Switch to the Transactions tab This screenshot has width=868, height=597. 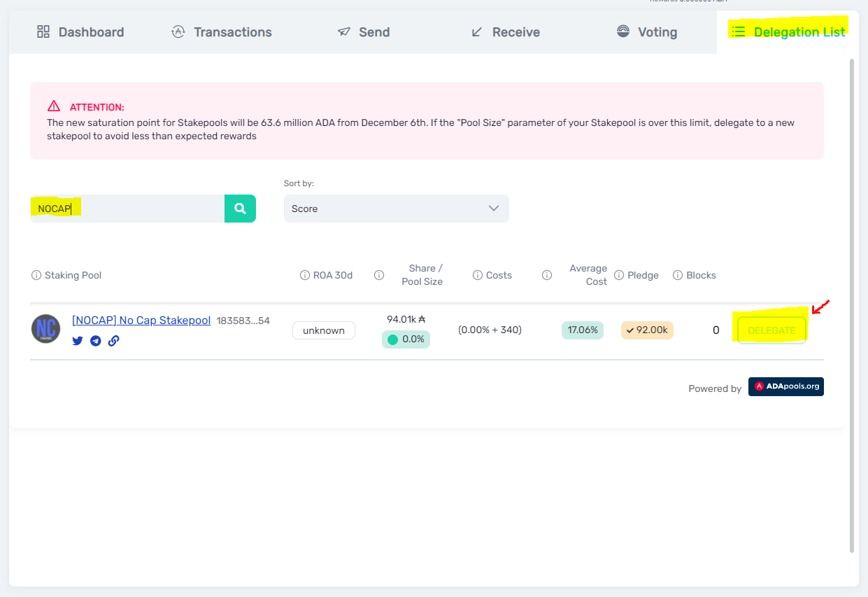[x=222, y=32]
